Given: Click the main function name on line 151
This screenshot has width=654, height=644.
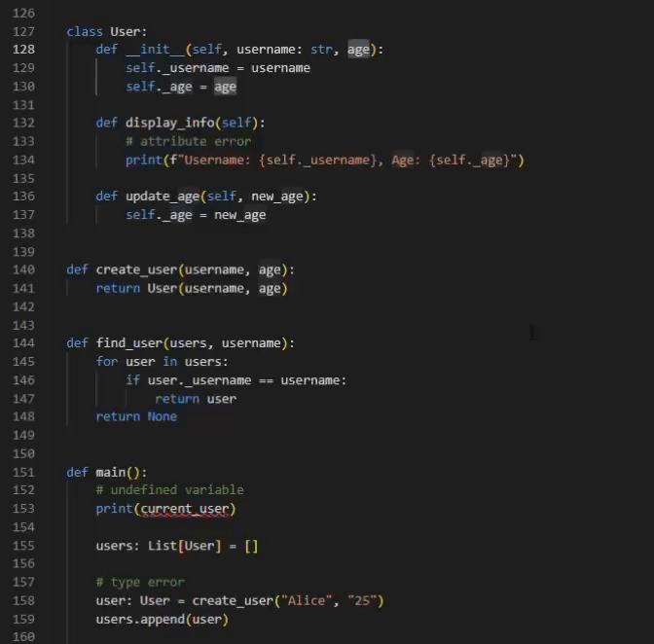Looking at the screenshot, I should [x=111, y=472].
